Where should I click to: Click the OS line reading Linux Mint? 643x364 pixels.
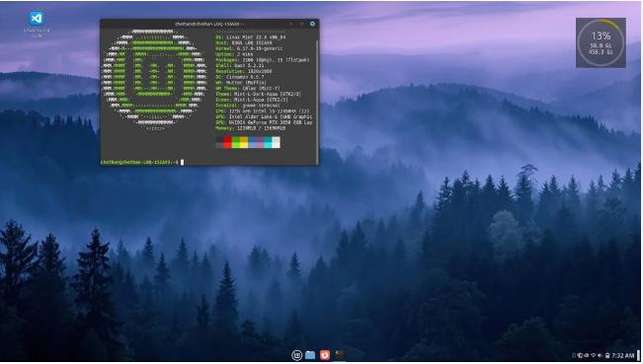tap(251, 37)
